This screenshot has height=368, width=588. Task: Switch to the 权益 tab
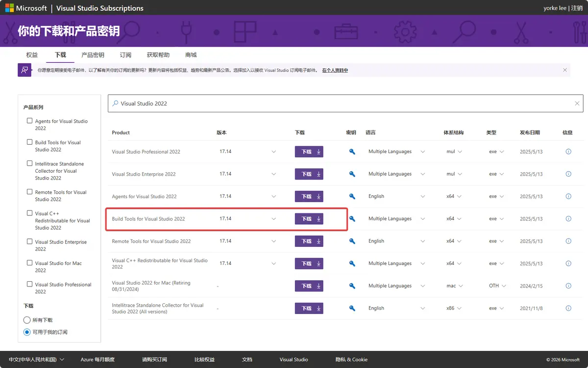tap(32, 55)
